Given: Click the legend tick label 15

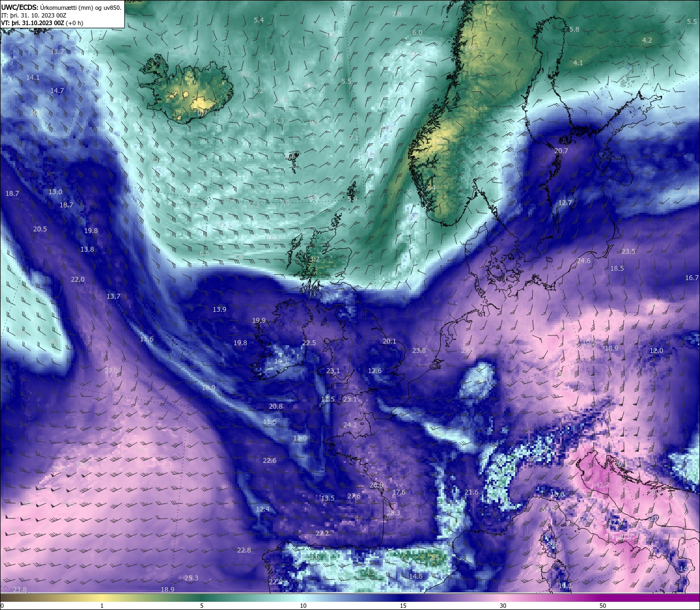Looking at the screenshot, I should (x=402, y=606).
